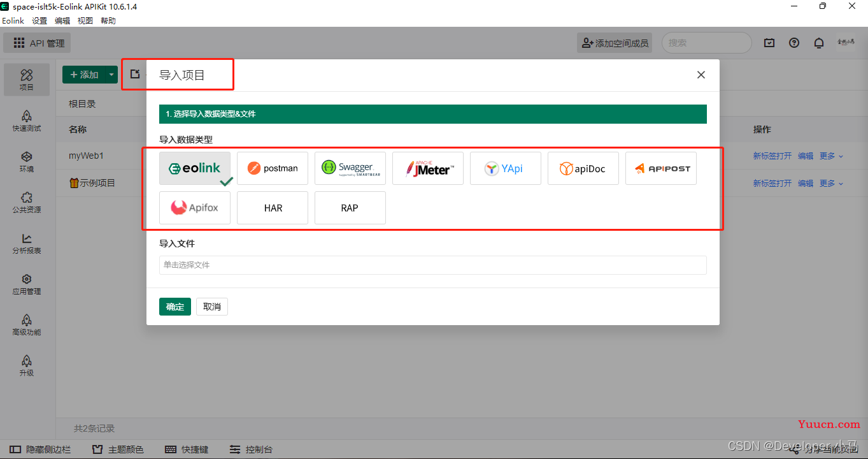The height and width of the screenshot is (459, 868).
Task: Expand 更多 dropdown for myWeb1 row
Action: 831,156
